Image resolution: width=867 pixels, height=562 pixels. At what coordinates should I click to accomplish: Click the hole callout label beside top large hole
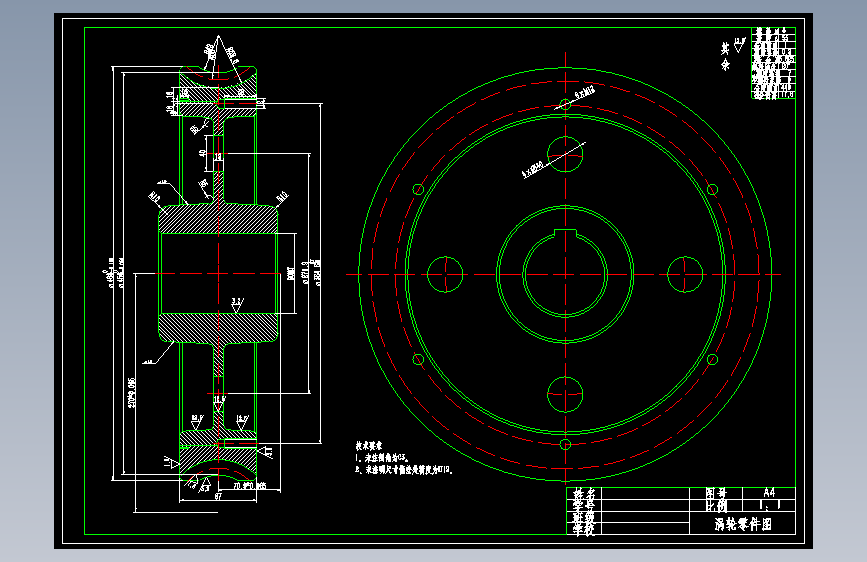tap(533, 169)
